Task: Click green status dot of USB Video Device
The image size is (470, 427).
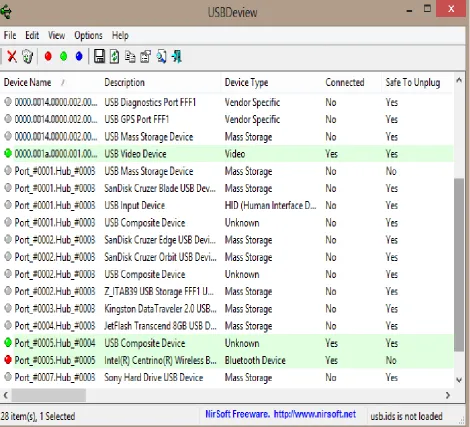Action: coord(8,153)
